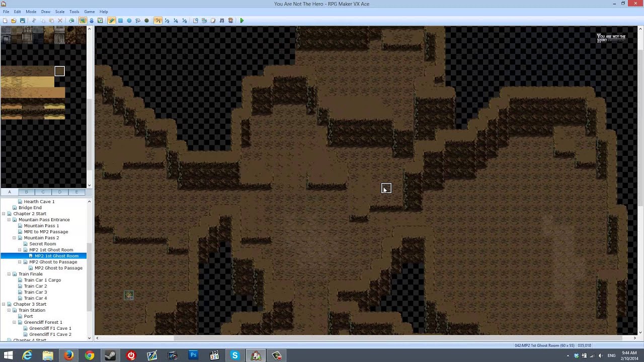Select the Bridge End map

tap(30, 208)
